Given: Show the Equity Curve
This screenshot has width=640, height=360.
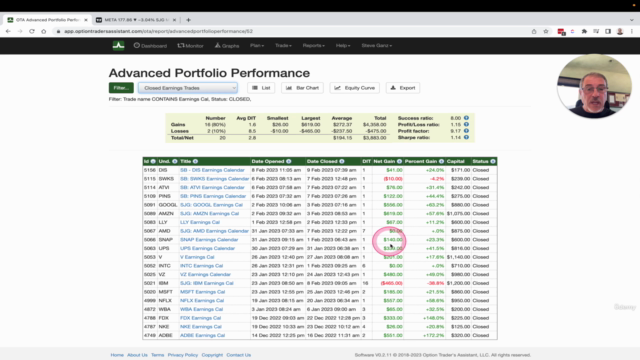Looking at the screenshot, I should click(355, 88).
